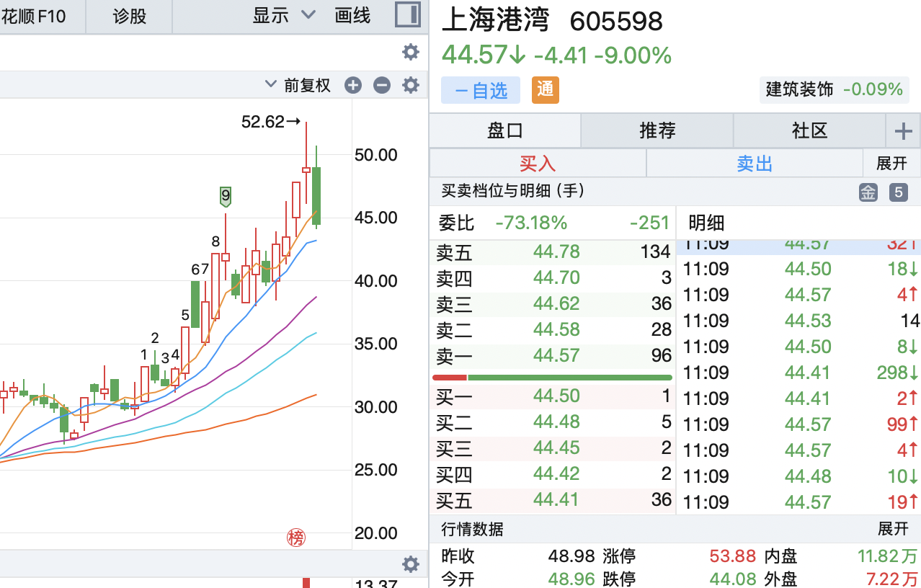The width and height of the screenshot is (921, 588).
Task: Click the minus zoom-out chart icon
Action: [x=382, y=86]
